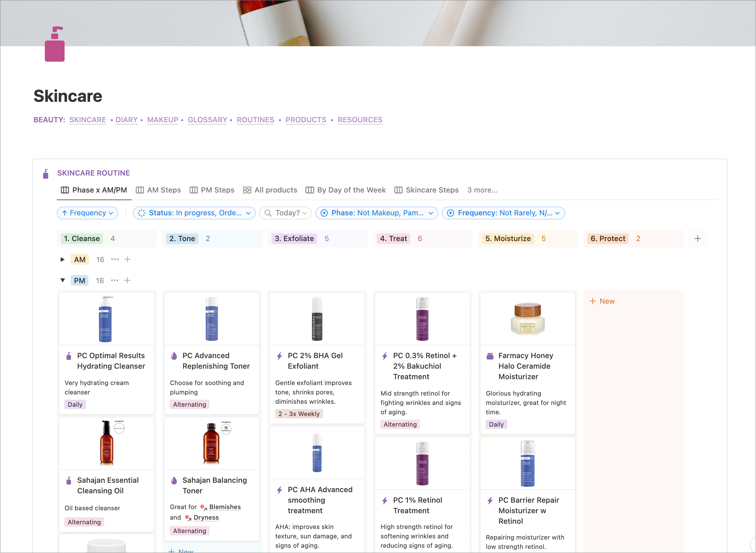Open the Frequency sort dropdown
This screenshot has height=553, width=756.
pyautogui.click(x=88, y=213)
